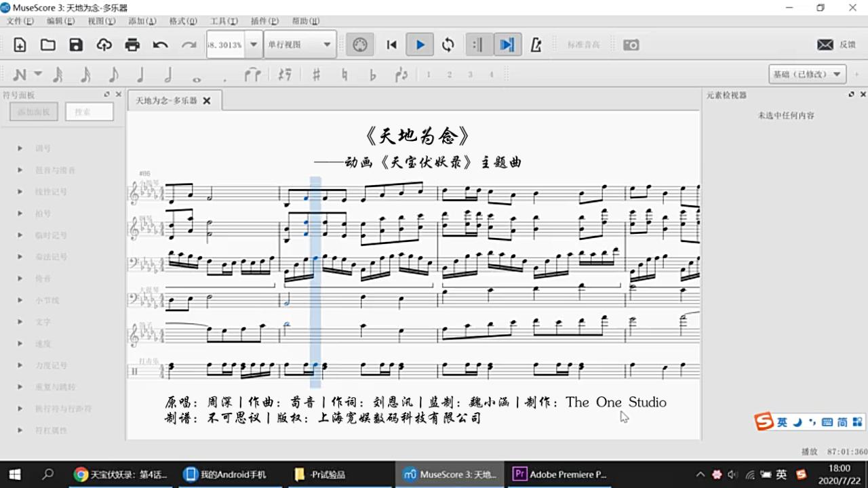
Task: Apply a tie with the tie icon
Action: coord(253,75)
